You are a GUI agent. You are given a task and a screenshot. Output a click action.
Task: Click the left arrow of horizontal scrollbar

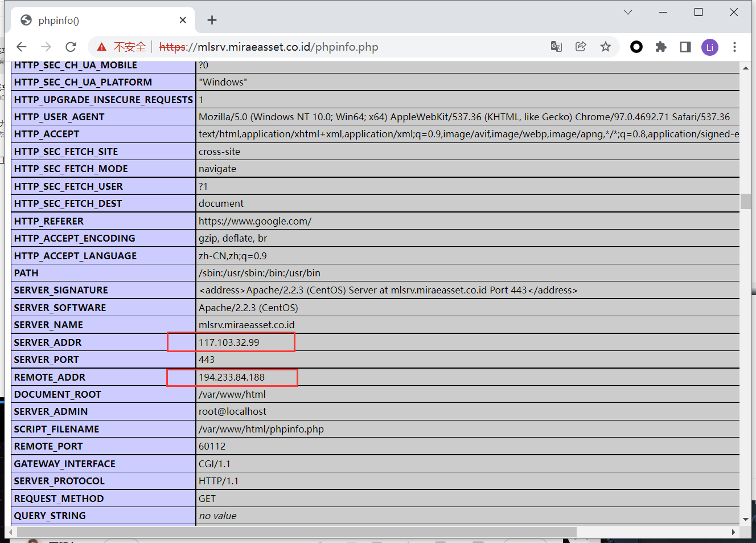pos(11,532)
